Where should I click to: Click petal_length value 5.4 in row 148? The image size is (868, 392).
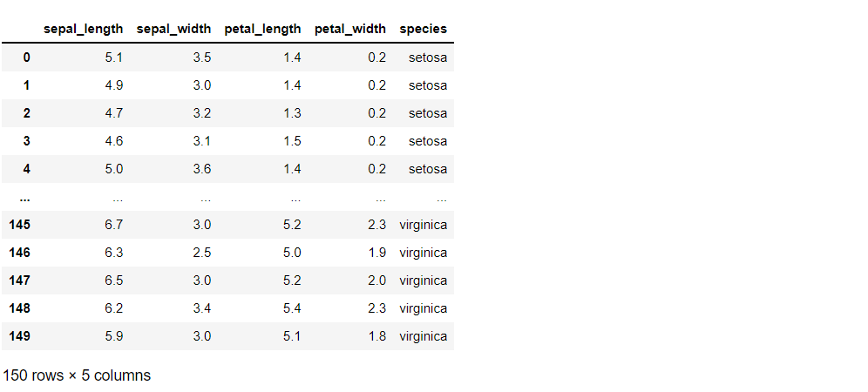[291, 308]
